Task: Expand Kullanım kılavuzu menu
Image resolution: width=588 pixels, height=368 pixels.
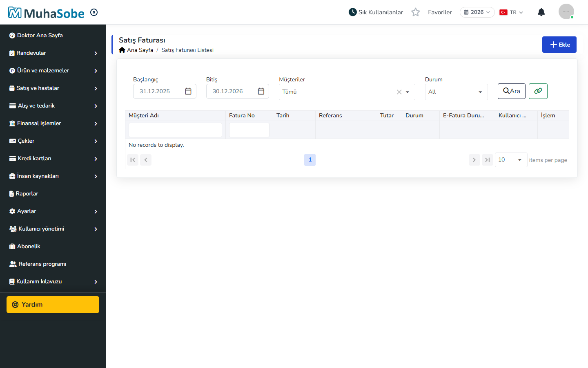Action: 53,282
